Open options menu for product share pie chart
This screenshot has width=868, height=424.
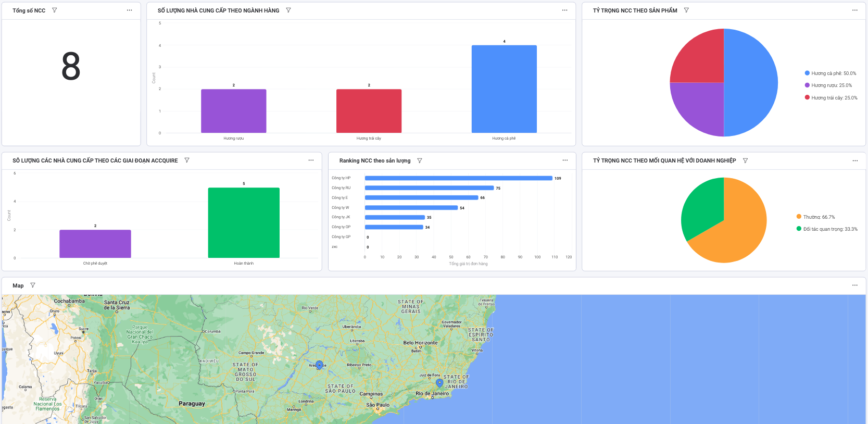coord(854,10)
